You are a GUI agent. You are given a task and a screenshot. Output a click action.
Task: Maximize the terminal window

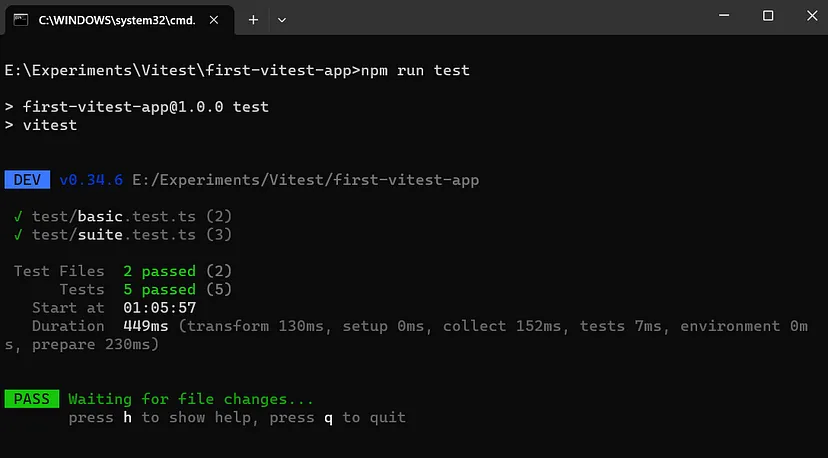pos(768,16)
